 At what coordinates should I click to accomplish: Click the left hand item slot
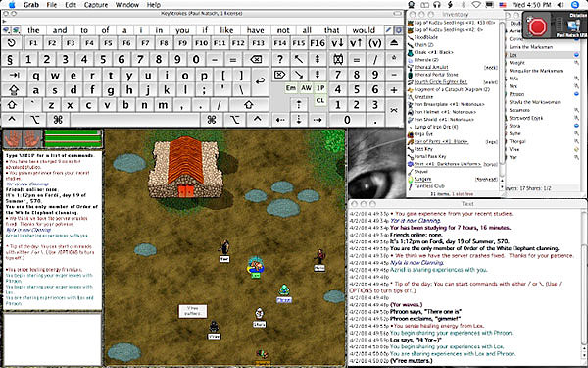[x=13, y=138]
